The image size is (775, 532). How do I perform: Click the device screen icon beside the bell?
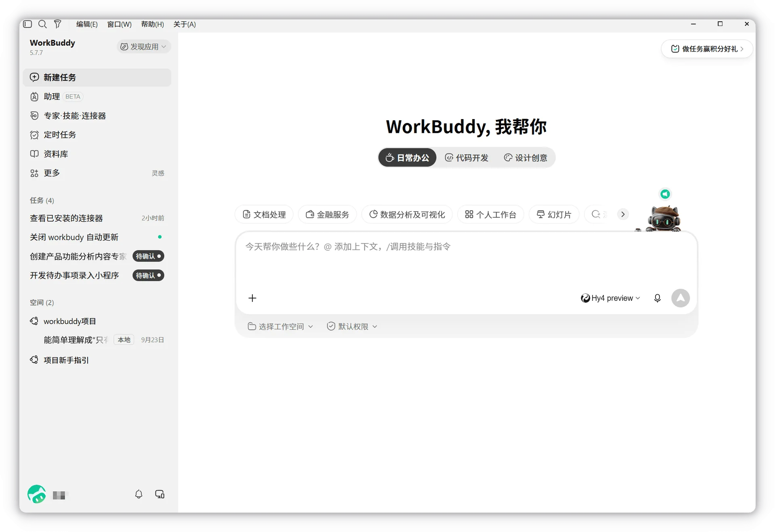tap(160, 494)
